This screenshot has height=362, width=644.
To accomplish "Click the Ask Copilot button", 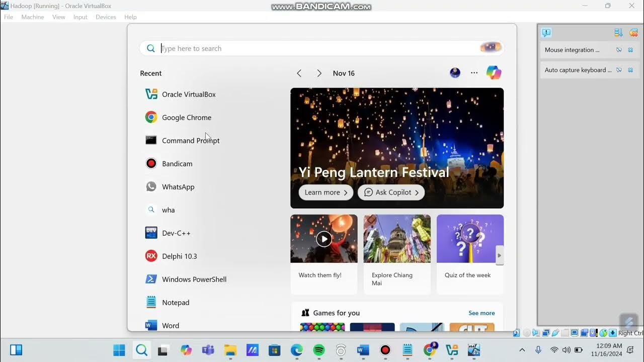I will (x=391, y=192).
